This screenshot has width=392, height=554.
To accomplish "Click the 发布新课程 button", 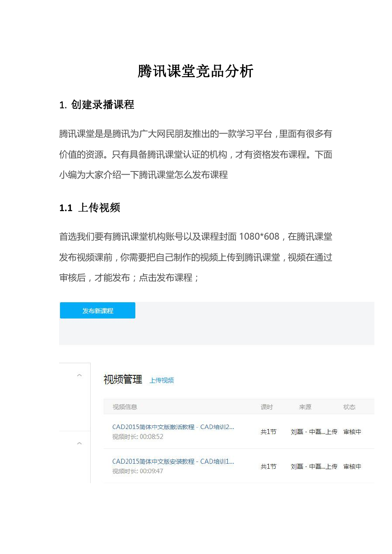I will (x=97, y=310).
